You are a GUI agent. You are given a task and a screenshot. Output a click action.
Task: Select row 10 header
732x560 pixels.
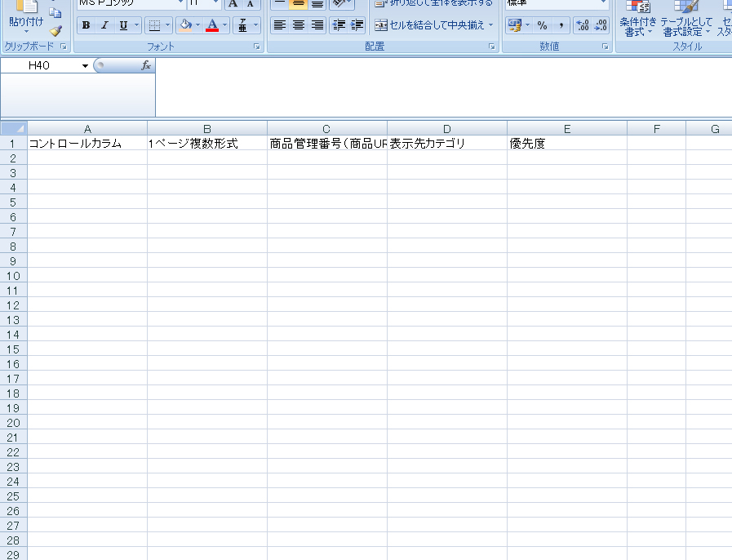click(14, 276)
